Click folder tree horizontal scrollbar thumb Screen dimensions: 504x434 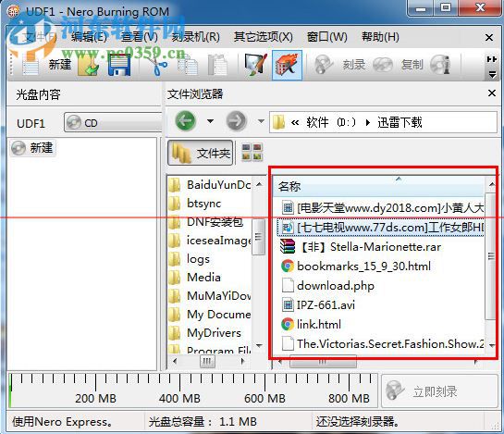207,361
